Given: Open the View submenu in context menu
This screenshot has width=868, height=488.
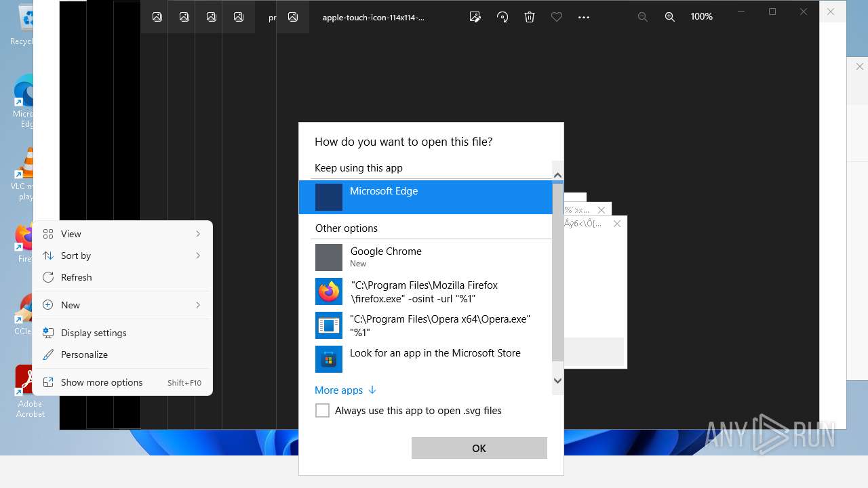Looking at the screenshot, I should [123, 234].
